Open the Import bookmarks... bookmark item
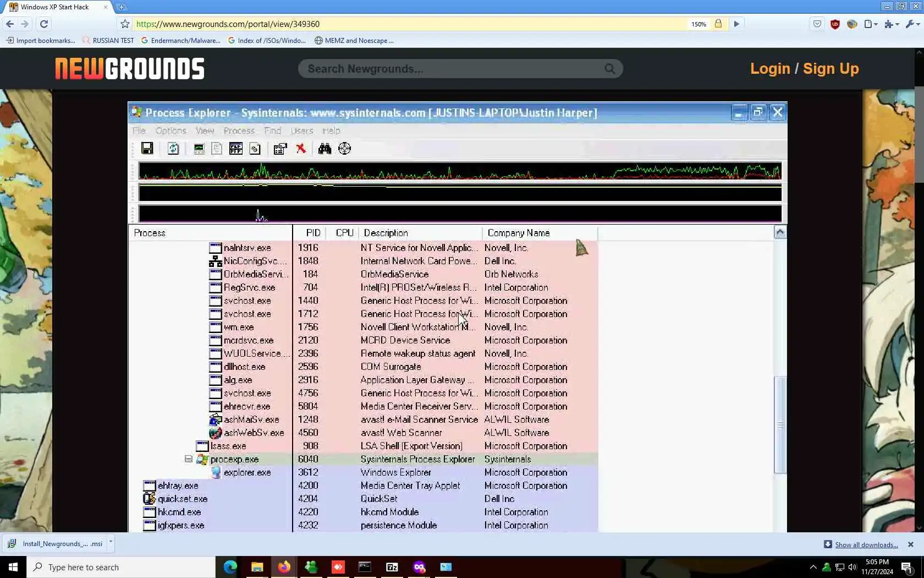Viewport: 924px width, 578px height. (41, 40)
